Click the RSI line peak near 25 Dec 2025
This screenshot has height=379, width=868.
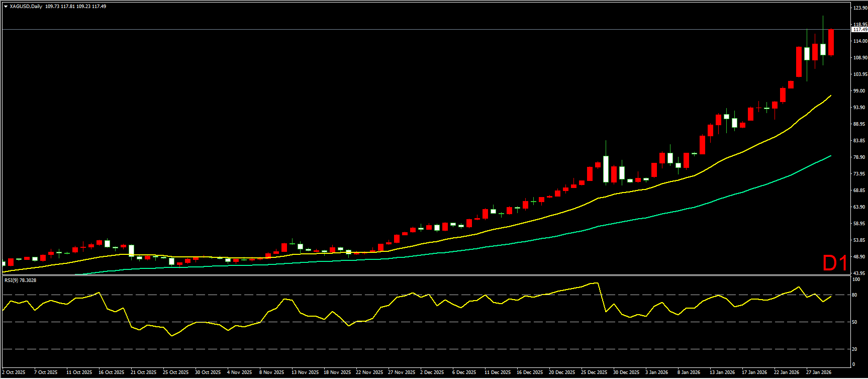coord(597,283)
